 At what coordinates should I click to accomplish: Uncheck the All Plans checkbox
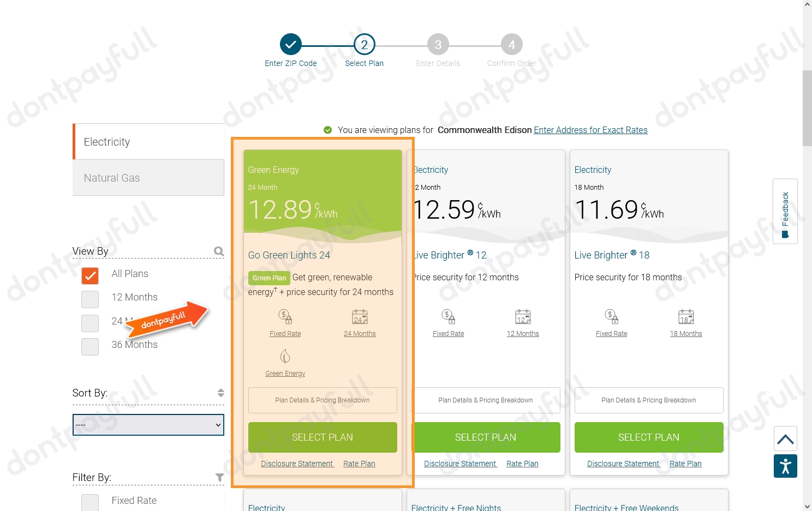click(89, 275)
